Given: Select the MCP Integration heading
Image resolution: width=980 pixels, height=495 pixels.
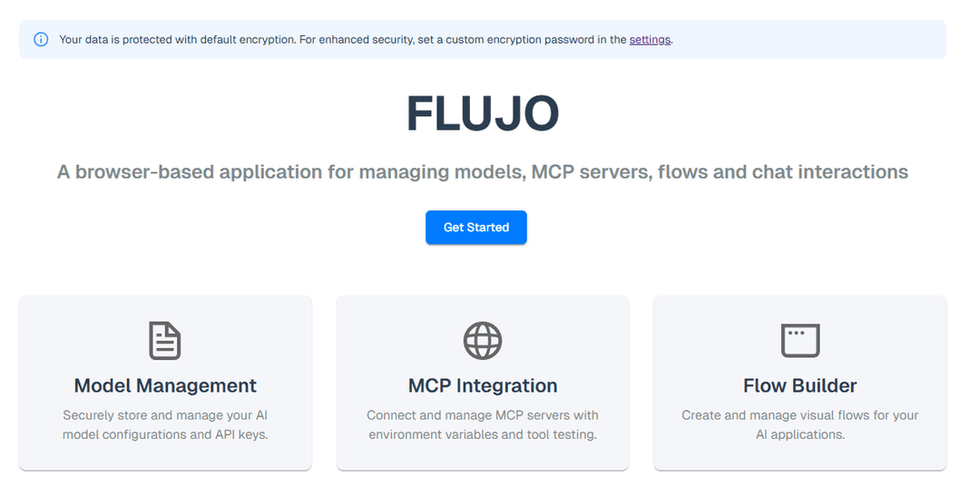Looking at the screenshot, I should [483, 386].
